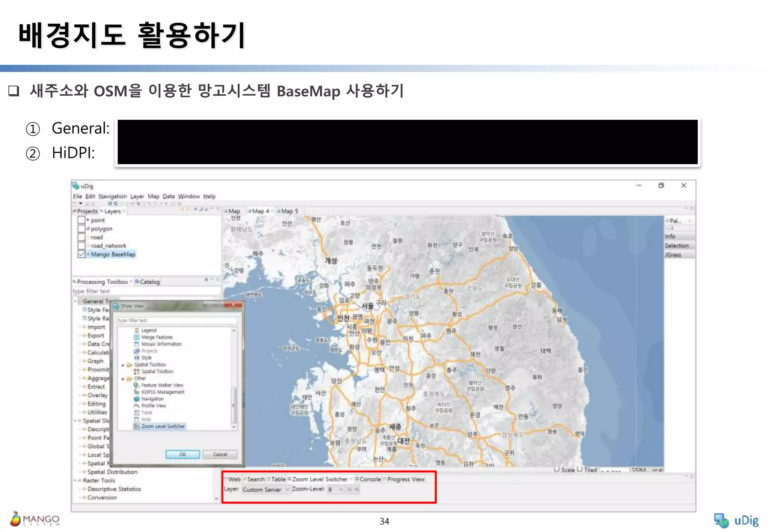Select Feature Walker View icon in dialog
This screenshot has width=769, height=532.
pos(137,385)
